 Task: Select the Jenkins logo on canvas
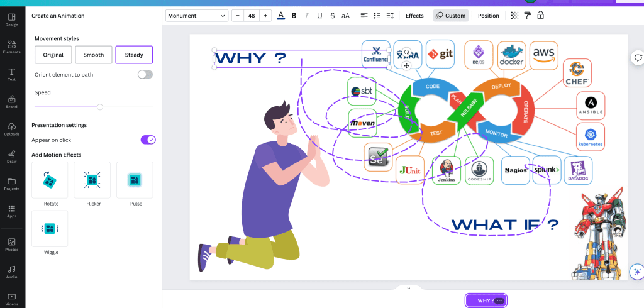point(447,170)
